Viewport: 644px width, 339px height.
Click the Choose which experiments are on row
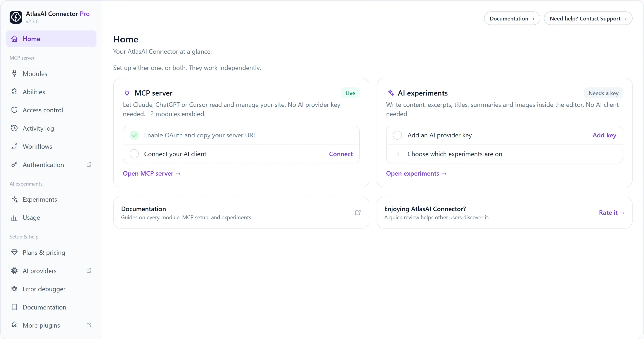tap(504, 154)
